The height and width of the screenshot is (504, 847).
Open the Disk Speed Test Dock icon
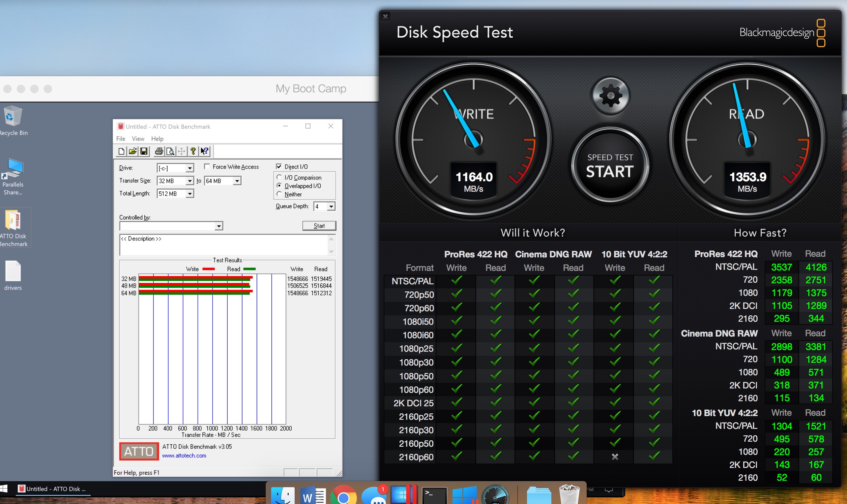[x=495, y=495]
